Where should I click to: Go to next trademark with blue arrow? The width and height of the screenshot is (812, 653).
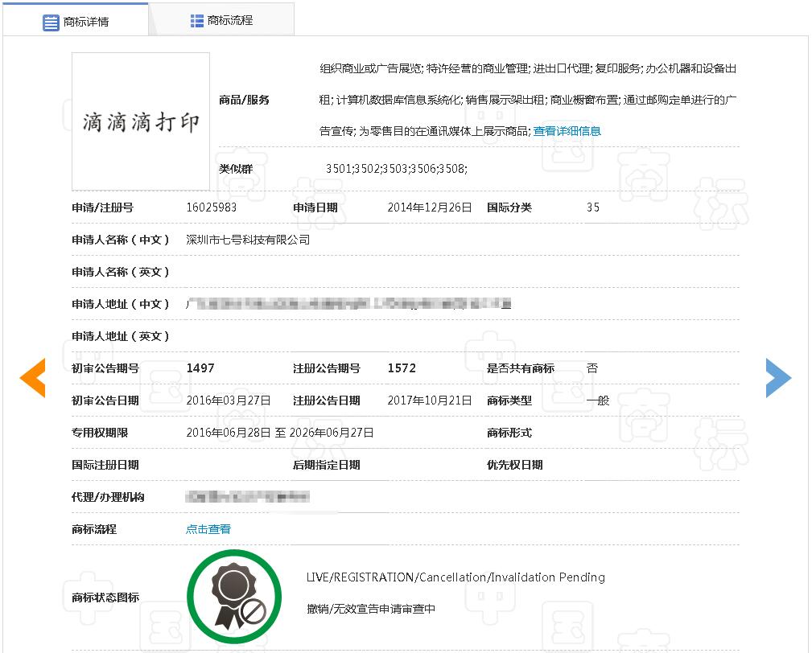777,378
